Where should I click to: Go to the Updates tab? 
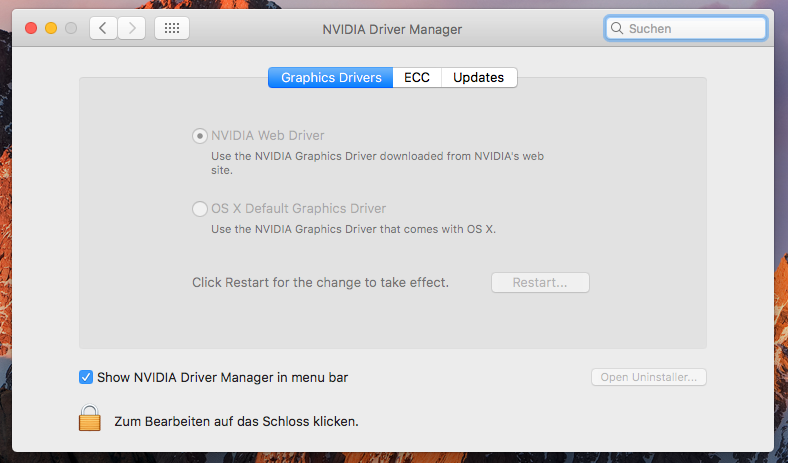click(x=479, y=77)
